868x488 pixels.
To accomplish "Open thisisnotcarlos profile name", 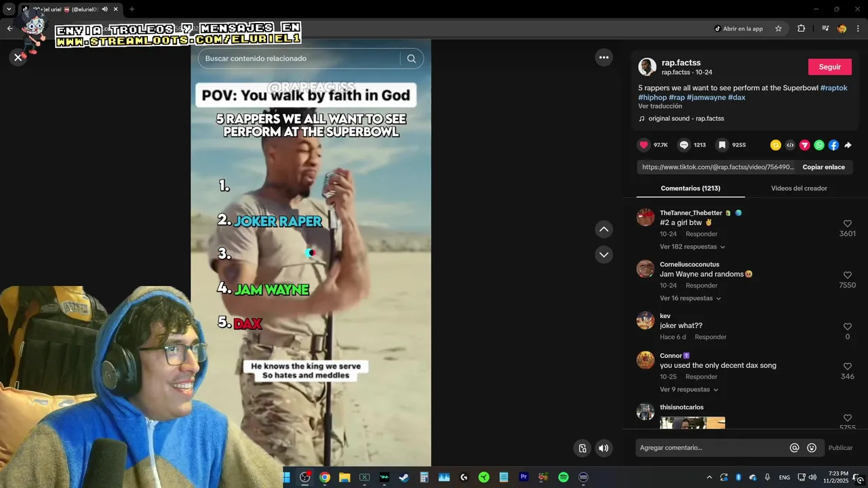I will (x=682, y=407).
